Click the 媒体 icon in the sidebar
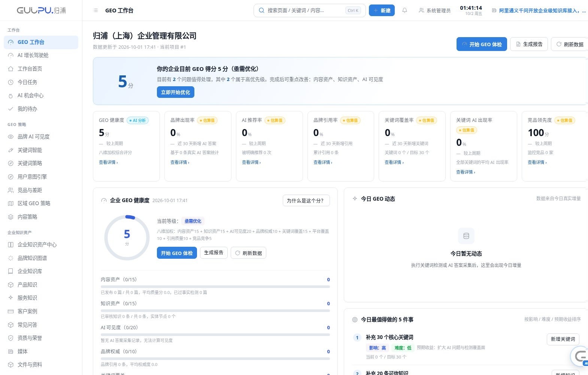 coord(10,351)
